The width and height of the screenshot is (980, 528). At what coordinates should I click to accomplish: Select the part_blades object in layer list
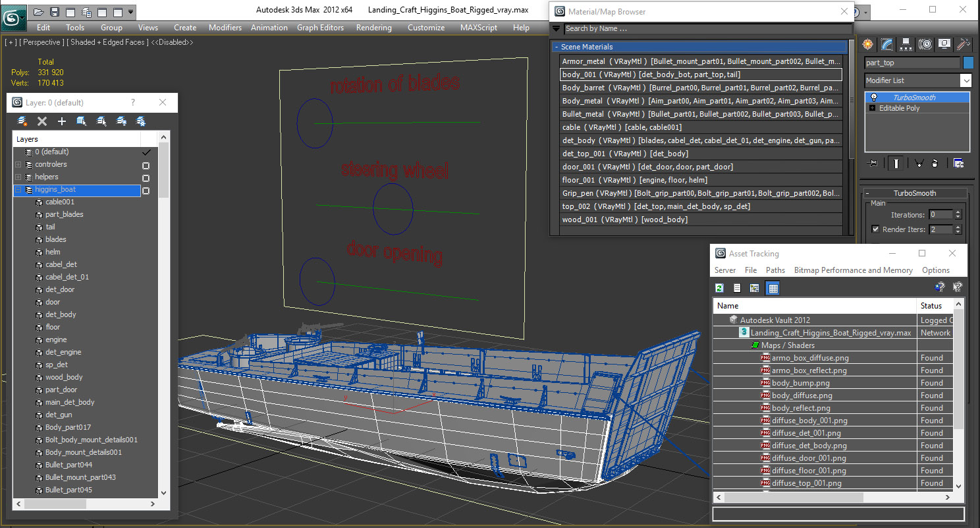[64, 214]
